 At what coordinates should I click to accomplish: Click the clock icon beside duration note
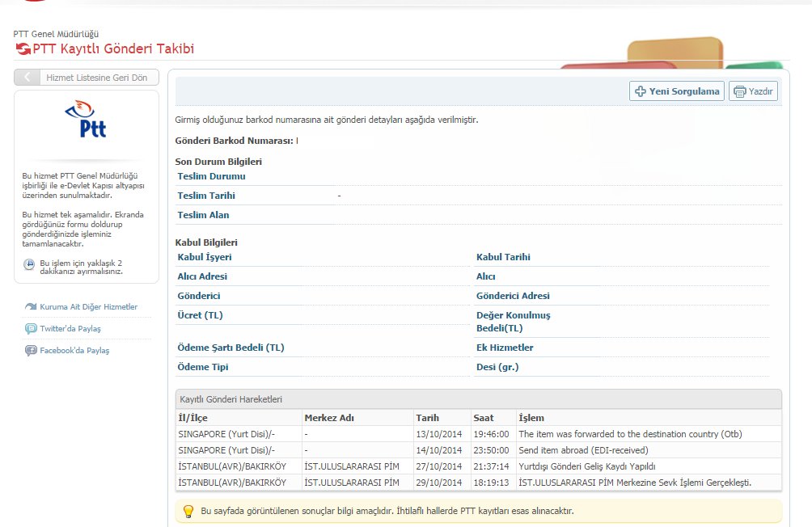click(x=29, y=264)
